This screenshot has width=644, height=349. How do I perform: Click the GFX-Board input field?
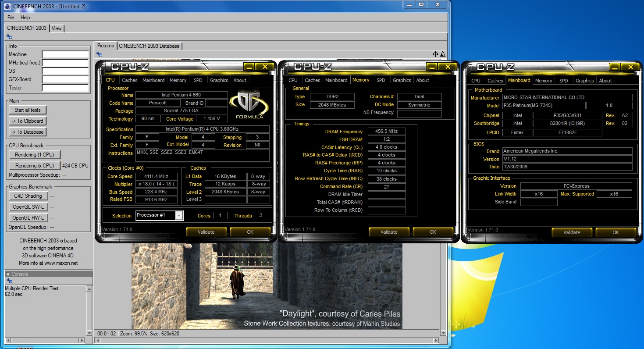(65, 79)
